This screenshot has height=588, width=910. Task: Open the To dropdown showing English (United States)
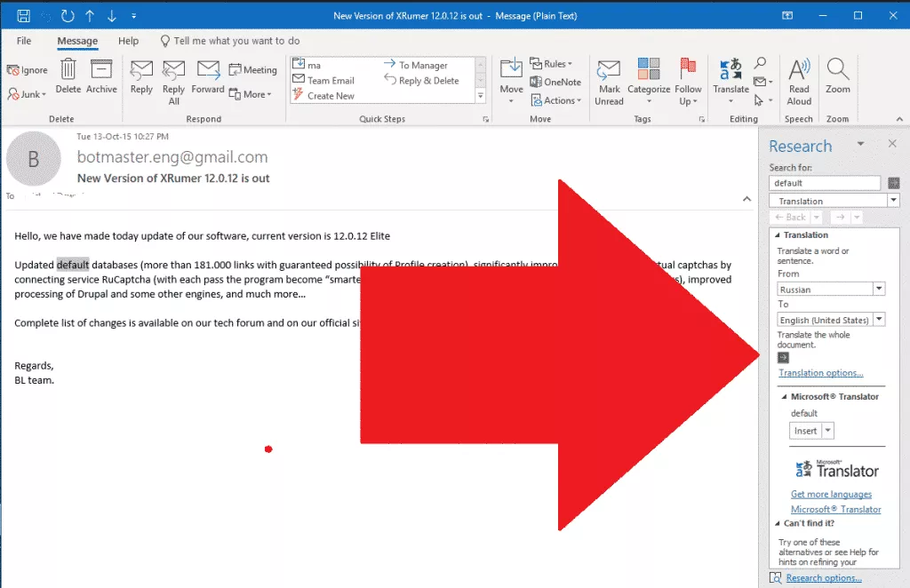click(830, 319)
